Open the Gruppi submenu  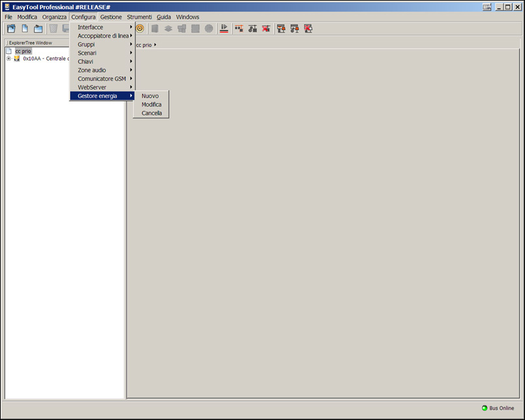pos(102,44)
